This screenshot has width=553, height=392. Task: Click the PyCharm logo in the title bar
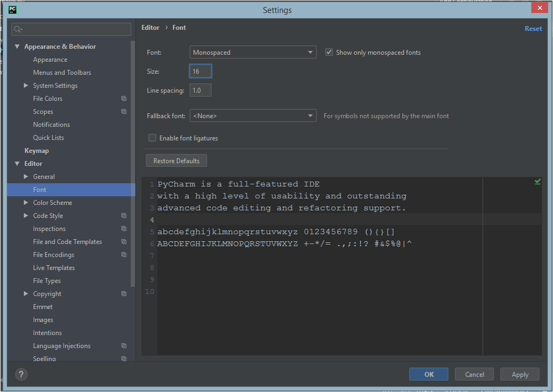click(12, 9)
